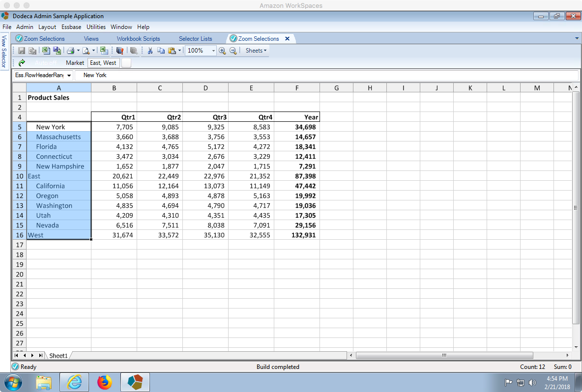This screenshot has width=582, height=392.
Task: Open the paste options dropdown arrow
Action: [x=179, y=51]
